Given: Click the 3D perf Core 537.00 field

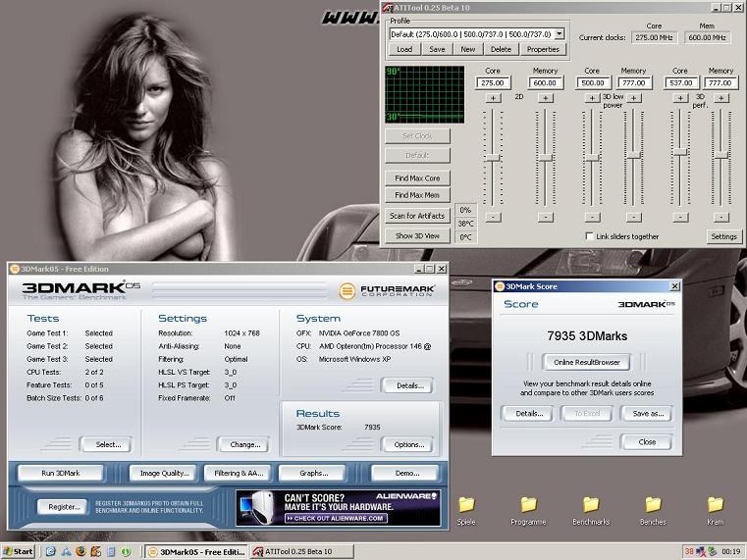Looking at the screenshot, I should pos(681,82).
